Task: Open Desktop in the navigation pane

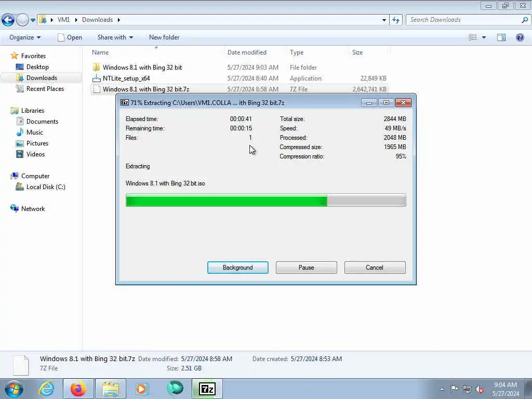Action: (37, 67)
